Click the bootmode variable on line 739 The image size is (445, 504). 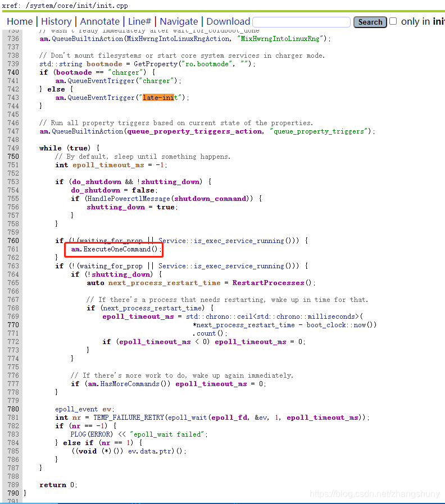coord(105,64)
